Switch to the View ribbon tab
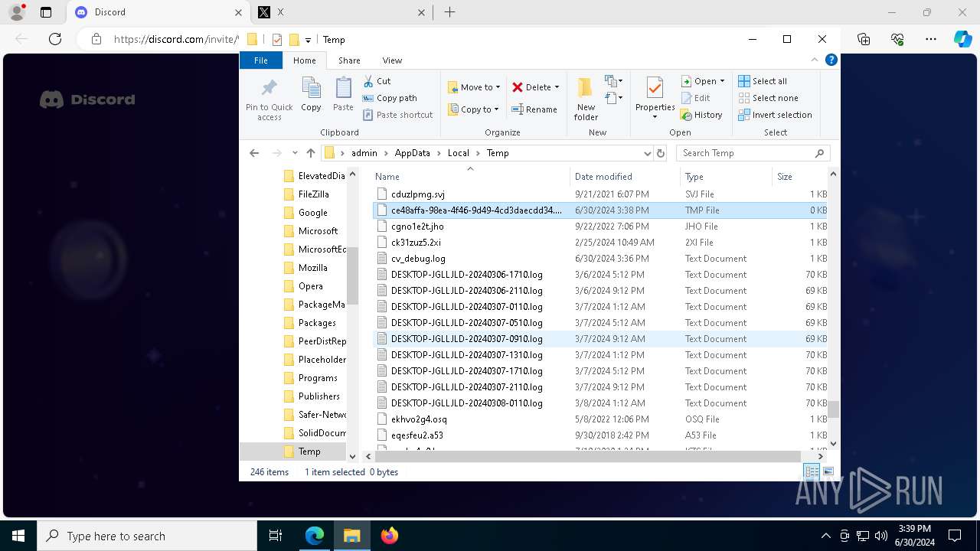Viewport: 980px width, 551px height. pos(392,60)
